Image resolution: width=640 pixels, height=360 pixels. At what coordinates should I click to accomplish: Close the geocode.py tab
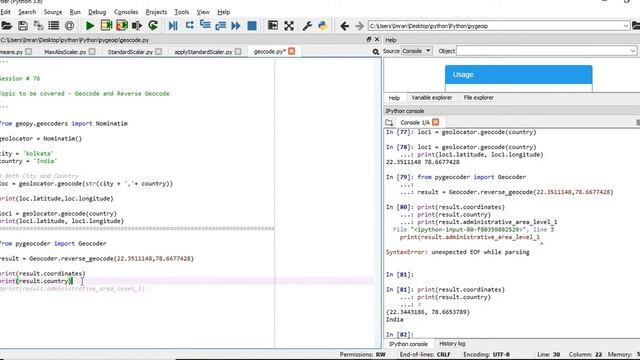point(291,51)
